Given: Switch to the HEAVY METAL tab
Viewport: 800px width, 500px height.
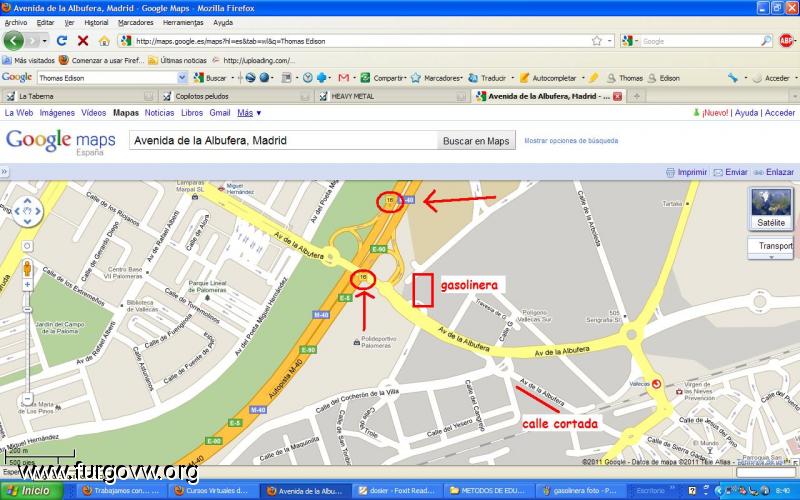Looking at the screenshot, I should point(391,96).
